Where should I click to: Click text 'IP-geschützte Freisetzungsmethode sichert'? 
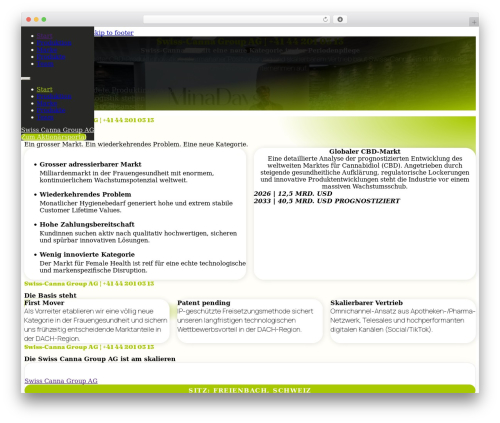pyautogui.click(x=245, y=320)
